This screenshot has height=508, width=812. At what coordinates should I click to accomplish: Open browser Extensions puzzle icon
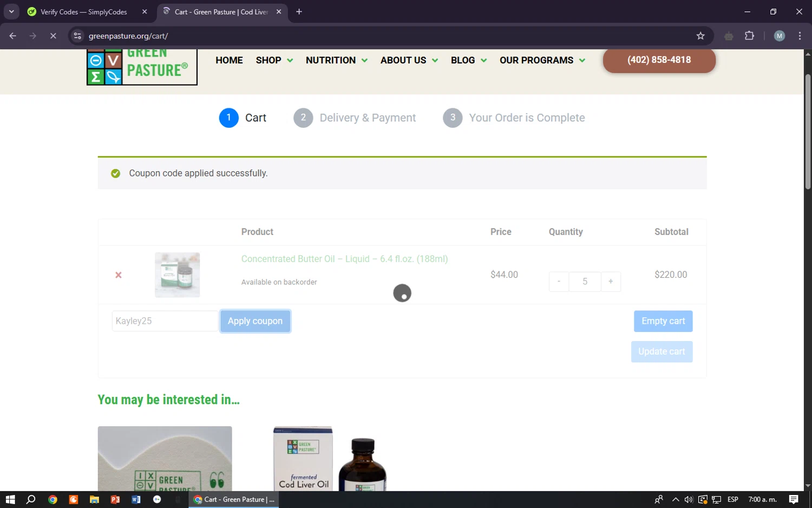749,36
